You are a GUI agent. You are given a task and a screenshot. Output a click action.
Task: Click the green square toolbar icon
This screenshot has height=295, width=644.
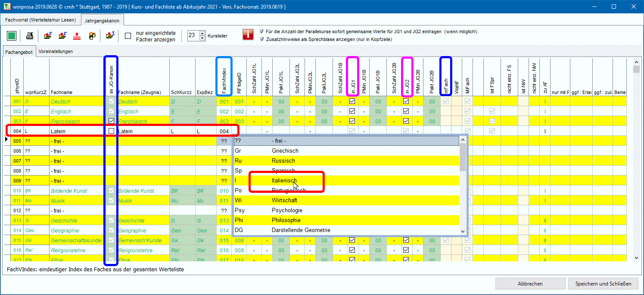12,36
